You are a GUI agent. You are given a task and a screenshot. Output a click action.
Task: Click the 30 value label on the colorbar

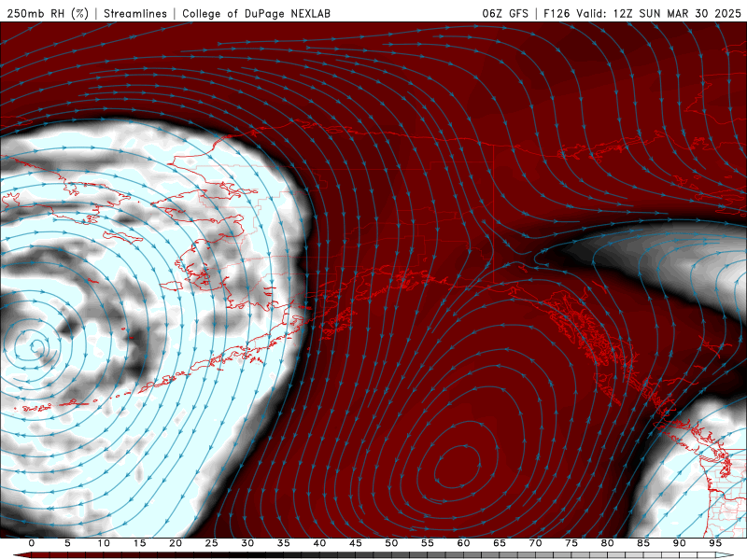[247, 543]
